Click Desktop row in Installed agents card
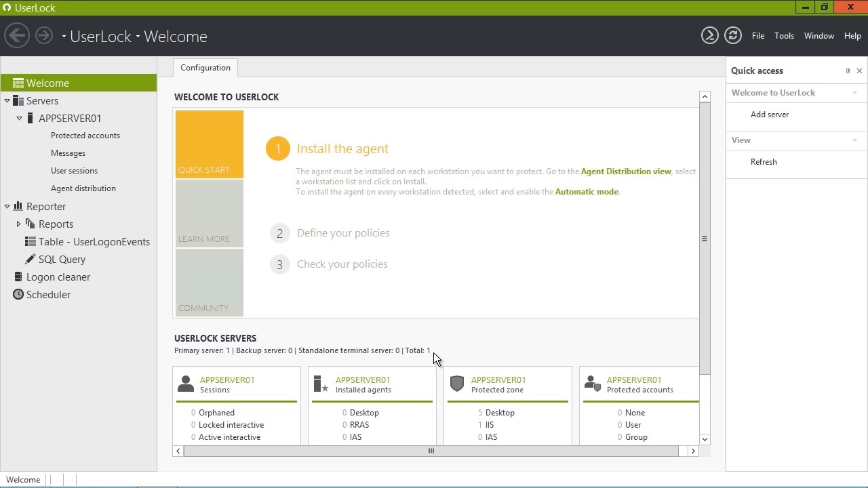Image resolution: width=868 pixels, height=488 pixels. click(x=365, y=413)
